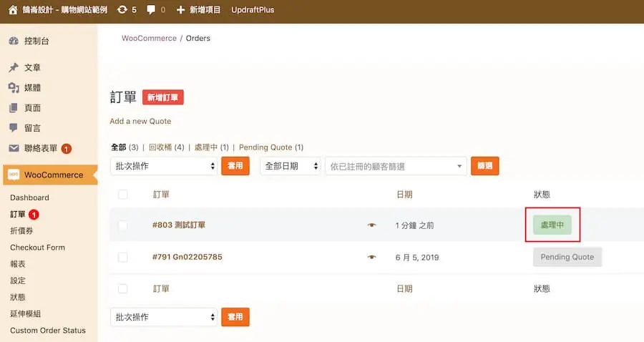
Task: Open 狀態 submenu in the sidebar
Action: [x=18, y=297]
